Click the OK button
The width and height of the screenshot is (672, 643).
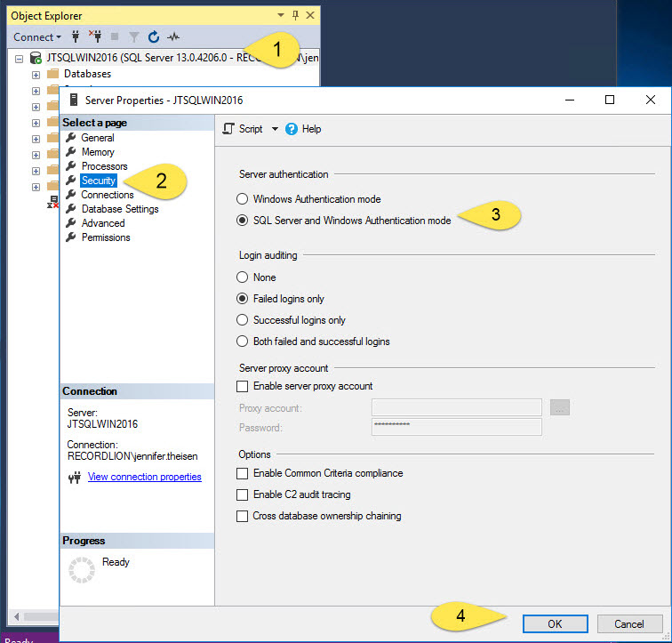pos(555,623)
